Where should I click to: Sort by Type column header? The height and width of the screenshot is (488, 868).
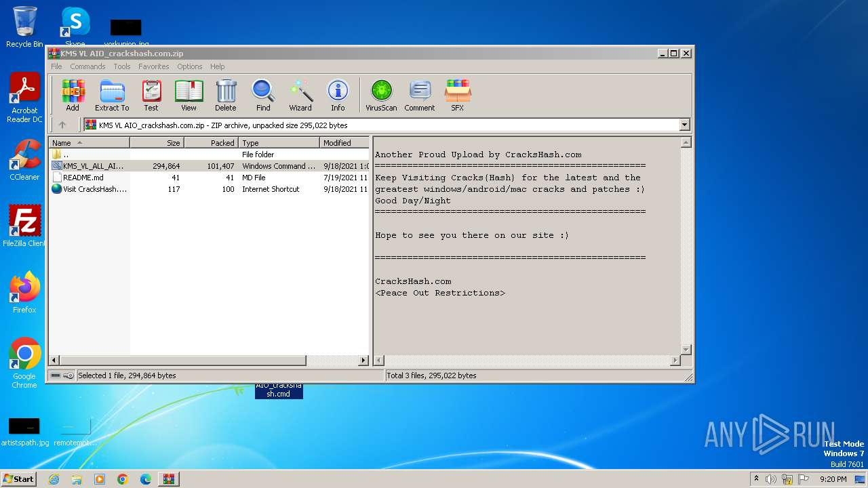[279, 142]
